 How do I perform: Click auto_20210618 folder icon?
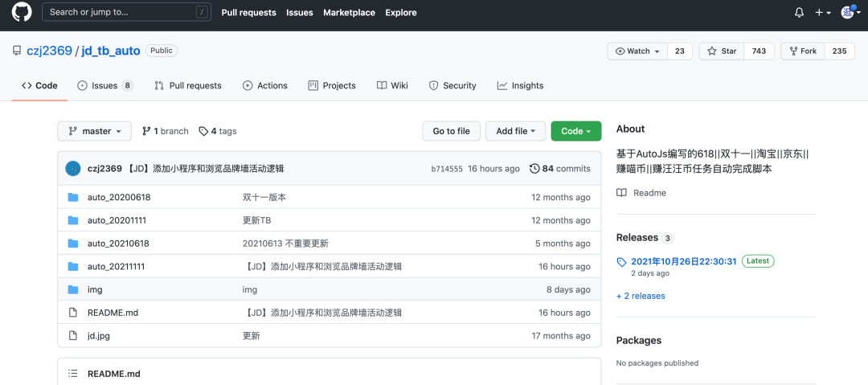tap(73, 244)
